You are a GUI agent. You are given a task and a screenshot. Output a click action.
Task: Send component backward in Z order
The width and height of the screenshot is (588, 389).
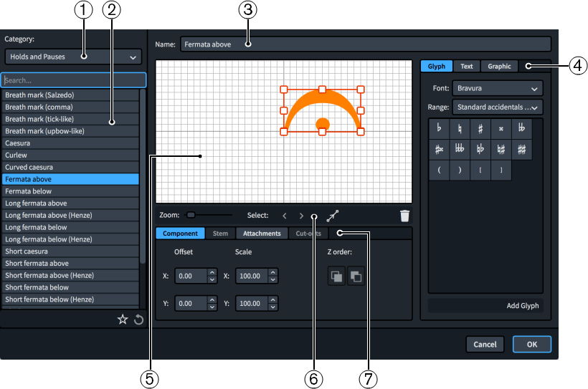point(356,277)
